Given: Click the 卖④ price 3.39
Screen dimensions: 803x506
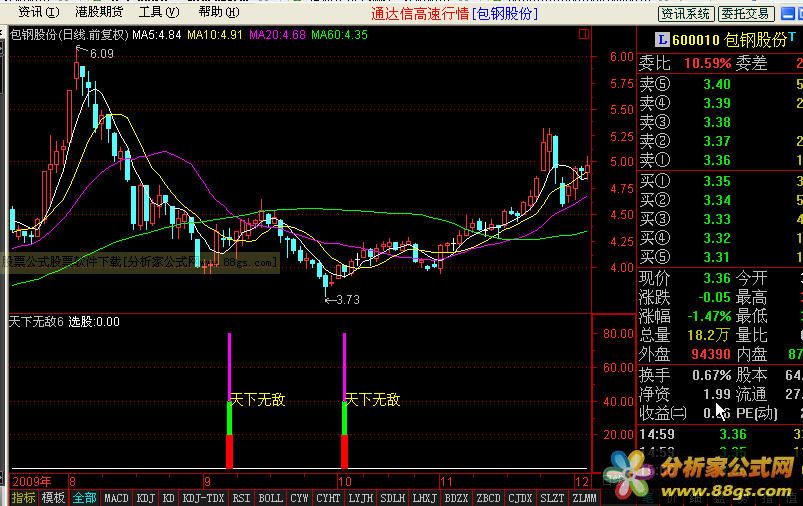Looking at the screenshot, I should pyautogui.click(x=717, y=103).
